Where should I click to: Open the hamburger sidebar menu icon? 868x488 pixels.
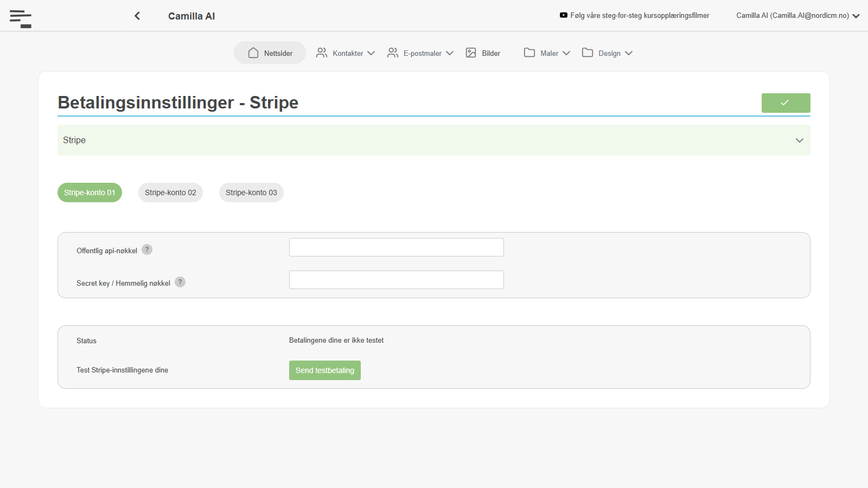[x=21, y=18]
